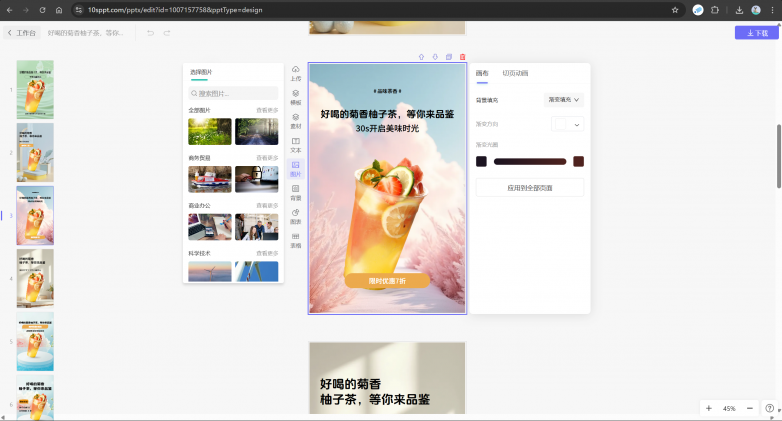Select slide 2 thumbnail
Image resolution: width=782 pixels, height=421 pixels.
point(35,153)
